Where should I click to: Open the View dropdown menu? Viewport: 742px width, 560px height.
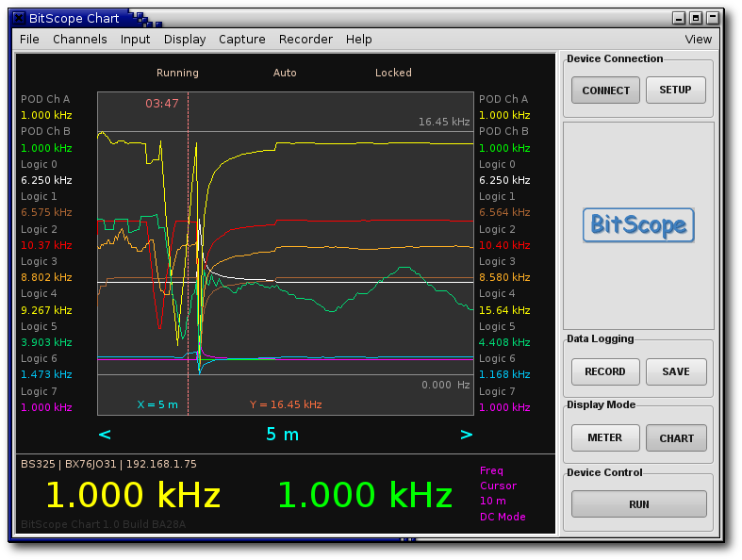(698, 40)
